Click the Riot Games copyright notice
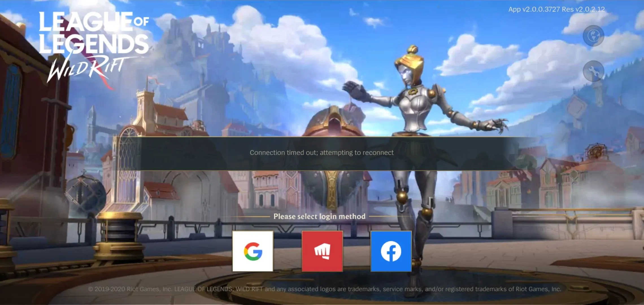 point(325,289)
